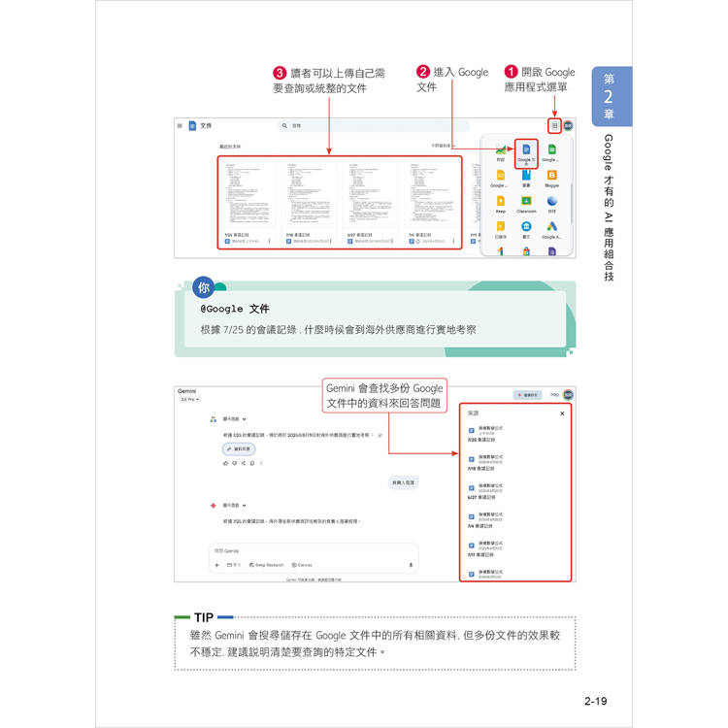Open the 6/27 meeting record source
The image size is (728, 728).
pyautogui.click(x=485, y=491)
